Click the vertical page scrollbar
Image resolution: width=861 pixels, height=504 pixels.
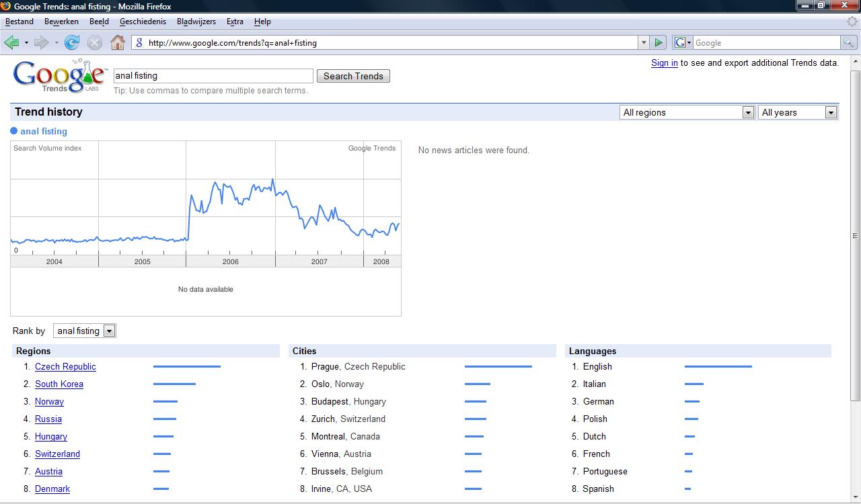pyautogui.click(x=855, y=235)
